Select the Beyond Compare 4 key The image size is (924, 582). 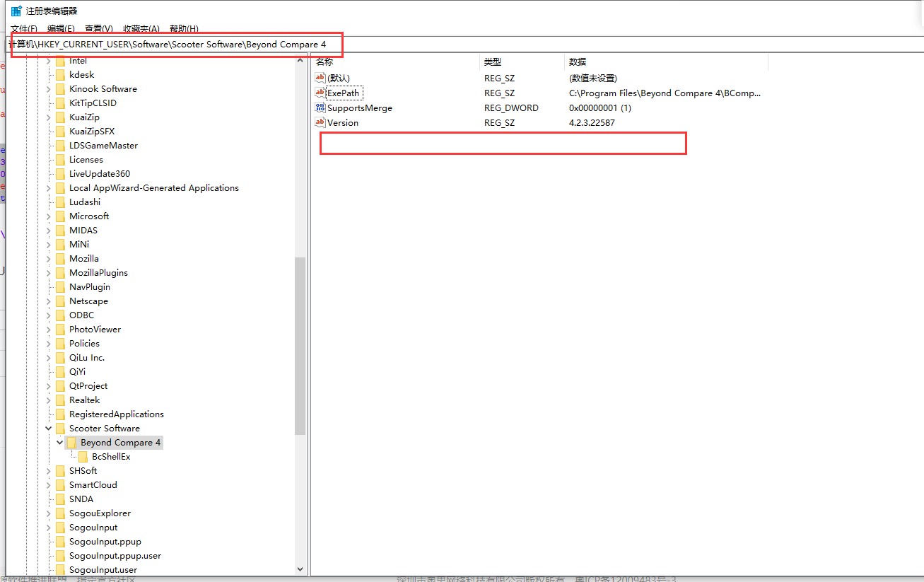(x=120, y=443)
